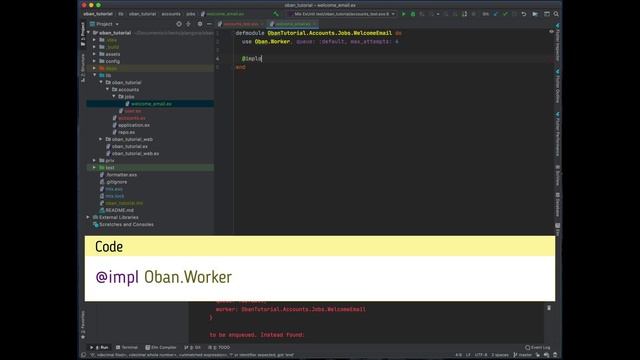640x360 pixels.
Task: Click the accounts breadcrumb in navigation bar
Action: (171, 14)
